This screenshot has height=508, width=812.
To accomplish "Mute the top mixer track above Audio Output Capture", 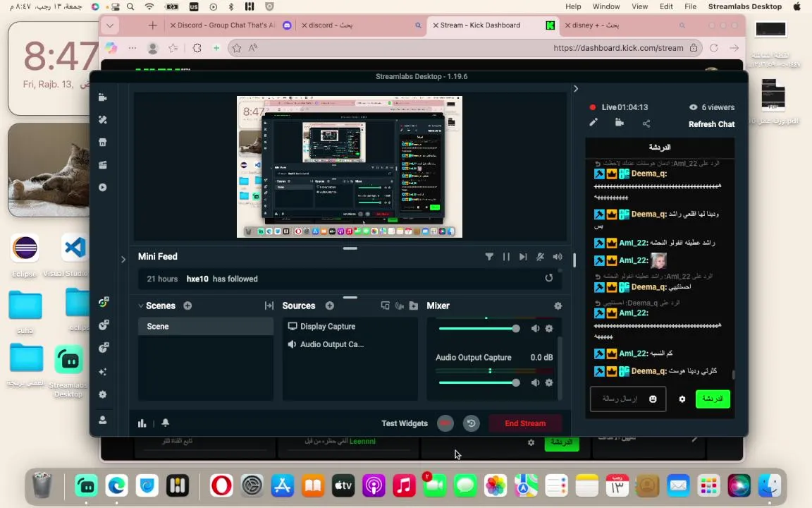I will coord(535,328).
